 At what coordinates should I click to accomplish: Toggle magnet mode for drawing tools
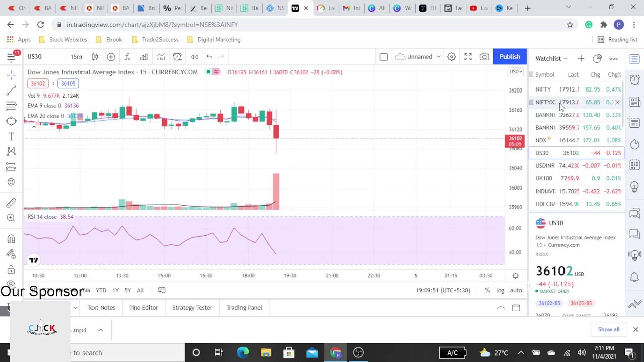tap(11, 239)
